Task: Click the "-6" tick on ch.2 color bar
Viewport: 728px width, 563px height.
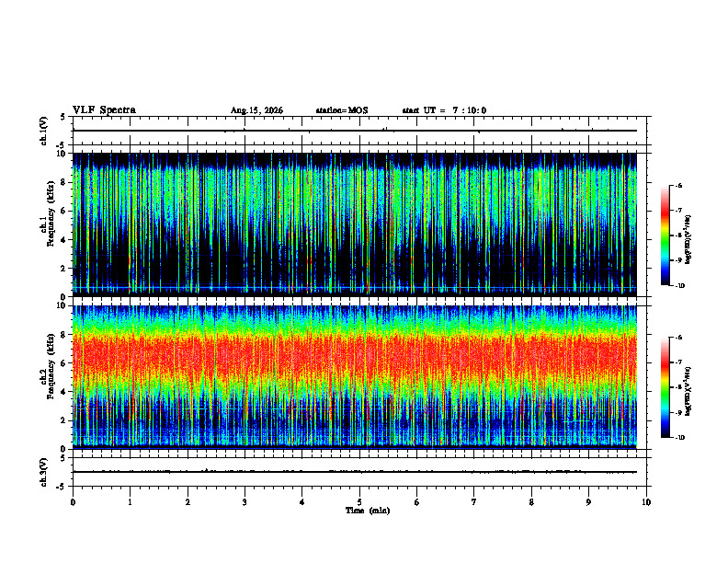Action: pos(679,338)
